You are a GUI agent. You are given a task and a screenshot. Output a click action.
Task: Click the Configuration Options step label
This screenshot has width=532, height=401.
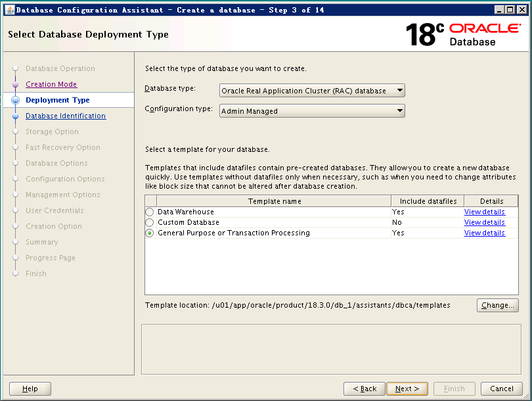tap(65, 179)
